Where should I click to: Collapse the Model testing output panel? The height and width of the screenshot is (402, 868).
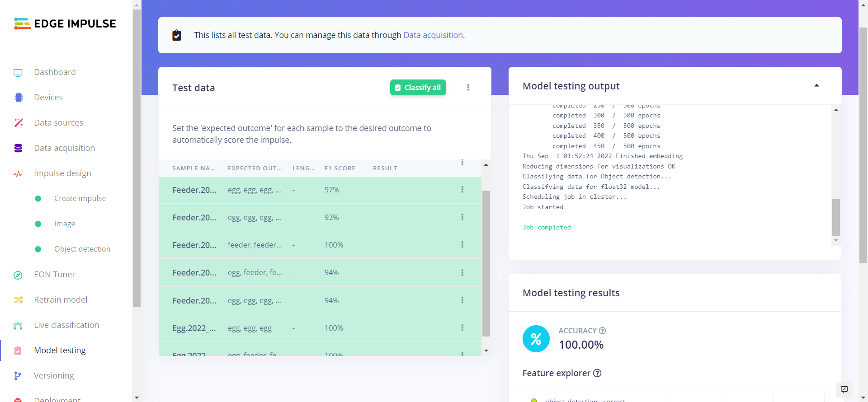pos(816,86)
